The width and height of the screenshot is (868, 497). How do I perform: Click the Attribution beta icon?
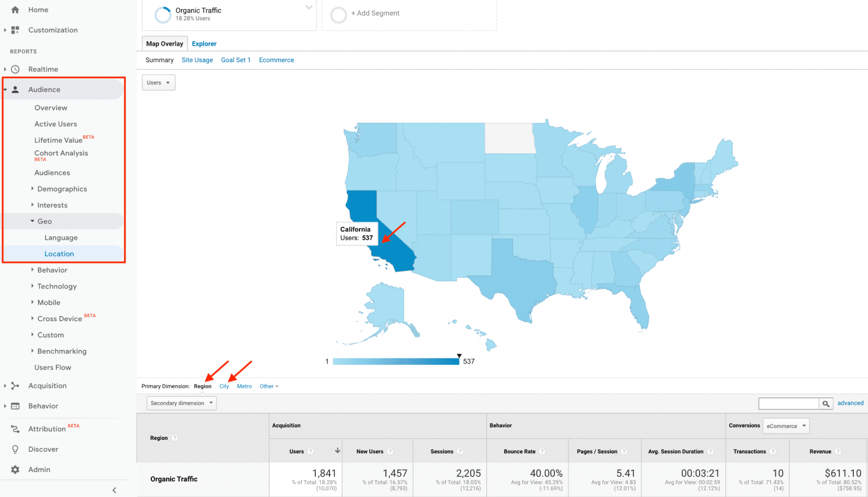coord(16,429)
